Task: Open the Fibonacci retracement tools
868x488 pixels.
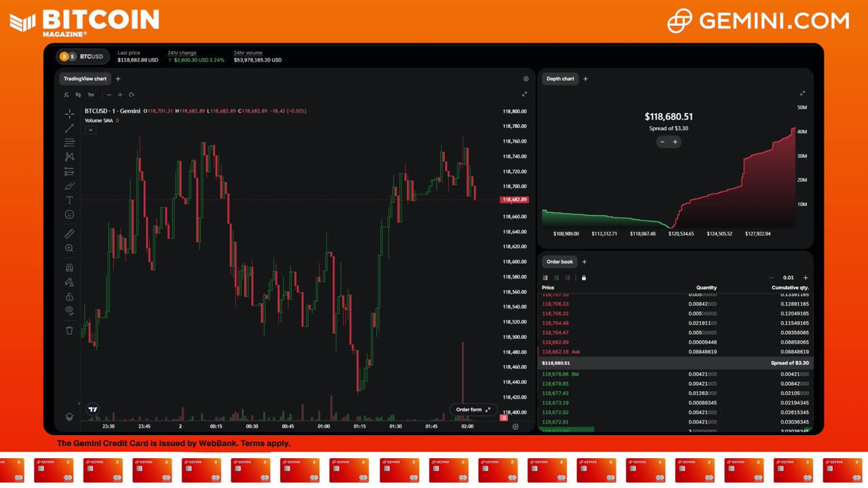Action: [x=69, y=142]
